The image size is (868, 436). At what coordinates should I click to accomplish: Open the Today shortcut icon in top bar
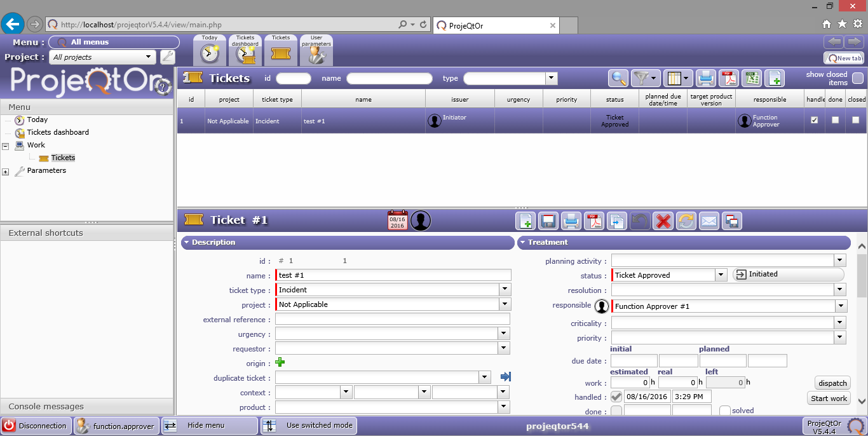point(210,50)
